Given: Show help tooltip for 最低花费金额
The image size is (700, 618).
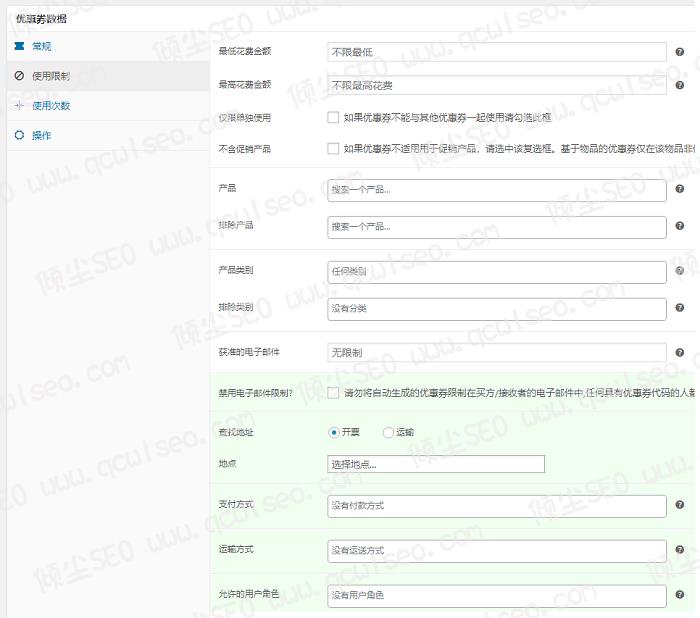Looking at the screenshot, I should pyautogui.click(x=679, y=52).
